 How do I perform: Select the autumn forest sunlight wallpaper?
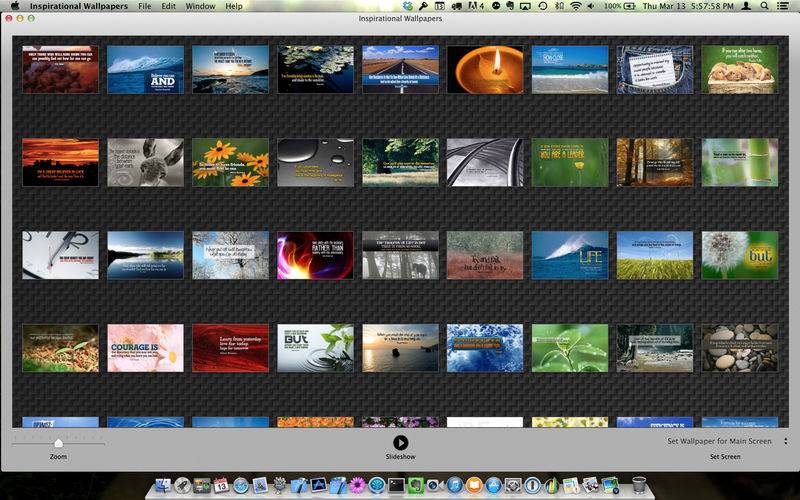pos(655,162)
